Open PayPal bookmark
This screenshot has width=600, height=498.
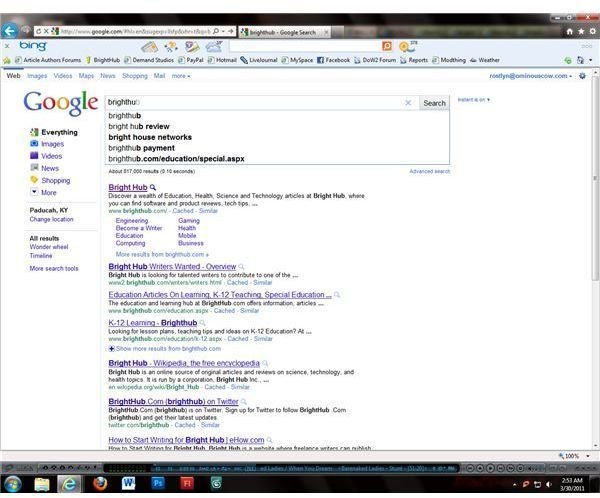tap(191, 60)
